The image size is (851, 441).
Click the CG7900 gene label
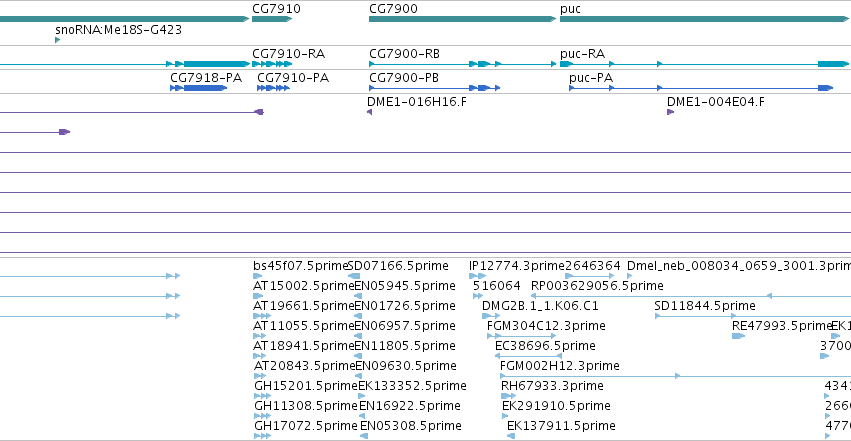[393, 9]
